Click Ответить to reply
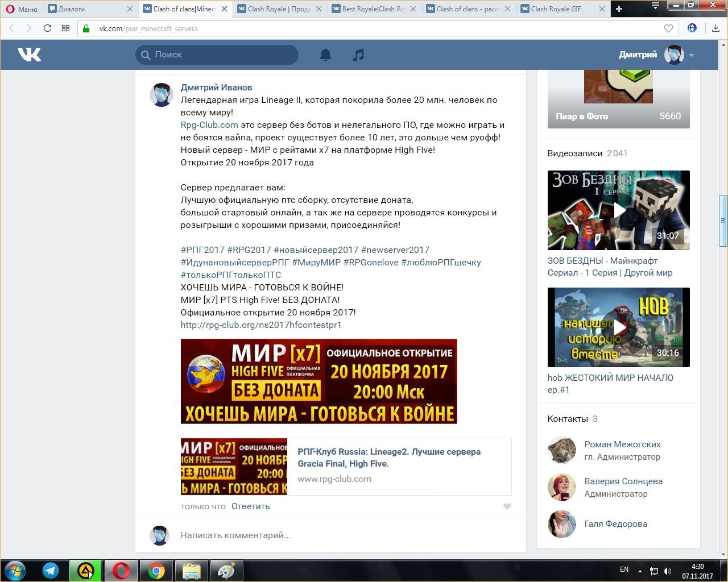 pos(250,506)
